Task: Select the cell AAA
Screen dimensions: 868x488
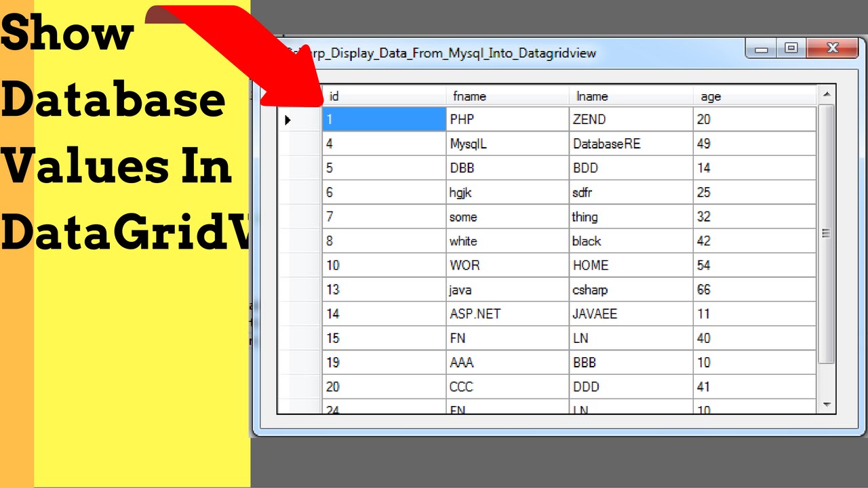Action: tap(508, 363)
